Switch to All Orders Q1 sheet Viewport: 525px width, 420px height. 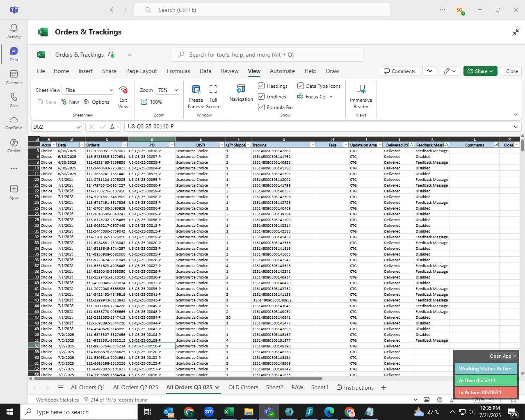88,387
